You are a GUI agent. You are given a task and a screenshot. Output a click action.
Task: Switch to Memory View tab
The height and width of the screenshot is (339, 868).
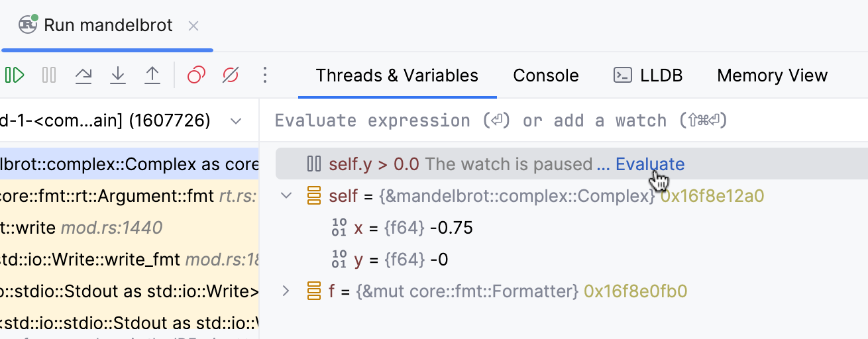point(772,75)
